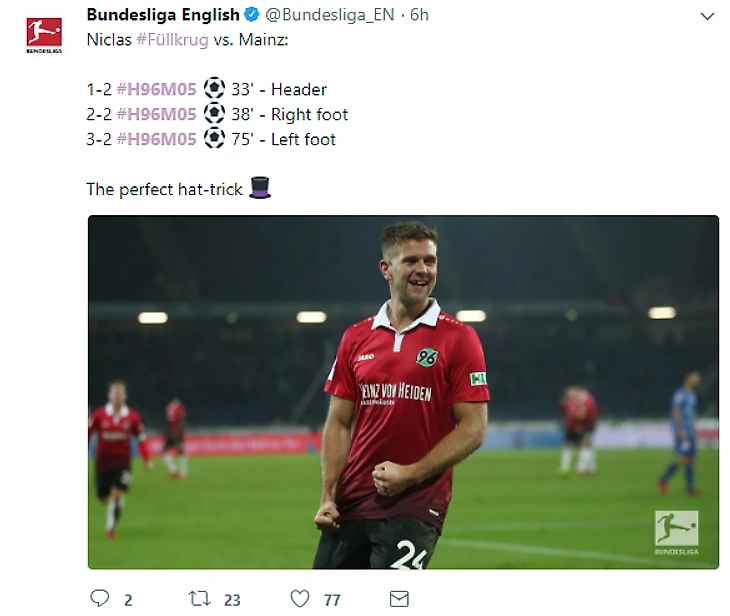Open the celebrating player photo
This screenshot has width=730, height=616.
[403, 392]
